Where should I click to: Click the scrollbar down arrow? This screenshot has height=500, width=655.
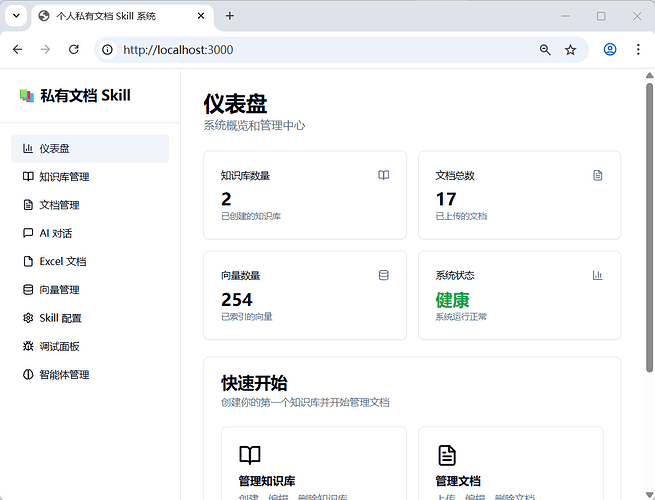pyautogui.click(x=649, y=495)
